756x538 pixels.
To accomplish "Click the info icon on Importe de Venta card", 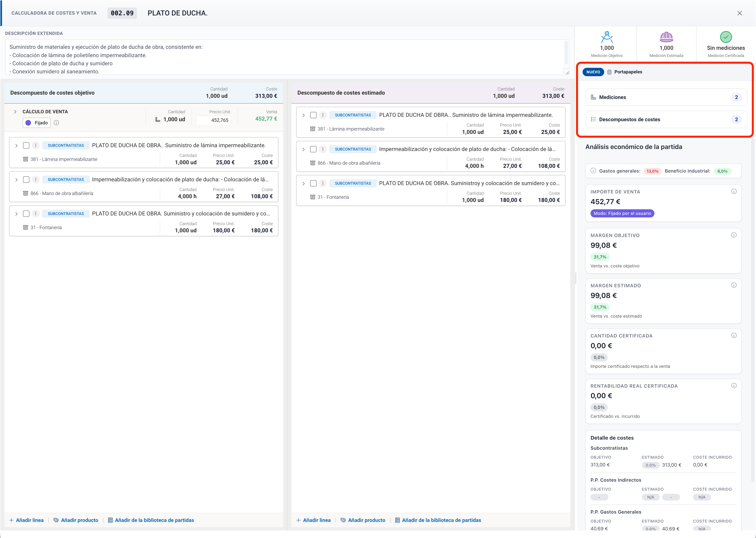I will [734, 191].
